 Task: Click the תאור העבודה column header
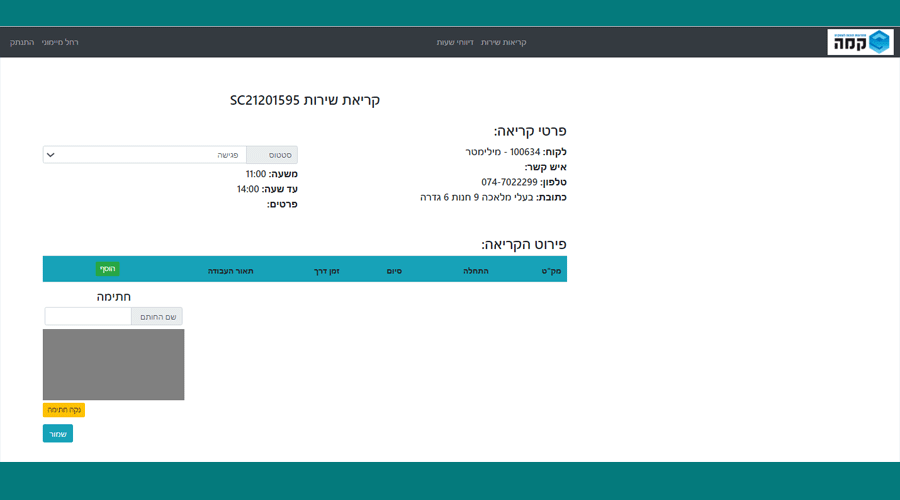click(x=230, y=271)
